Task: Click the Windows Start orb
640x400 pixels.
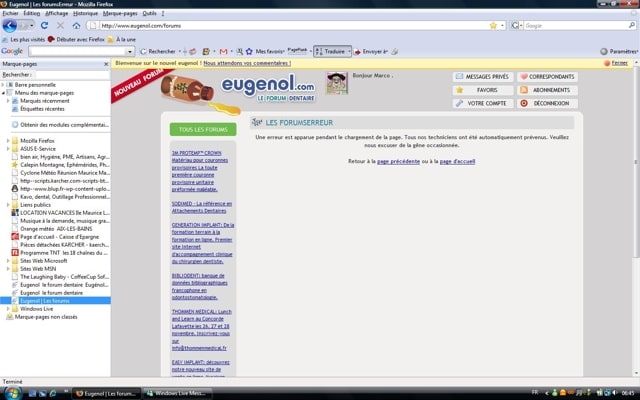Action: pos(12,393)
